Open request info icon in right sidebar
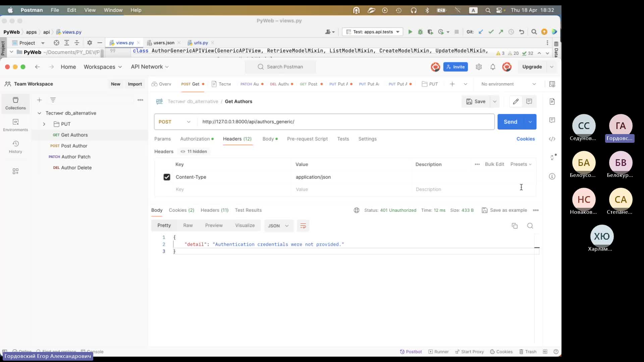This screenshot has width=644, height=362. [x=552, y=176]
